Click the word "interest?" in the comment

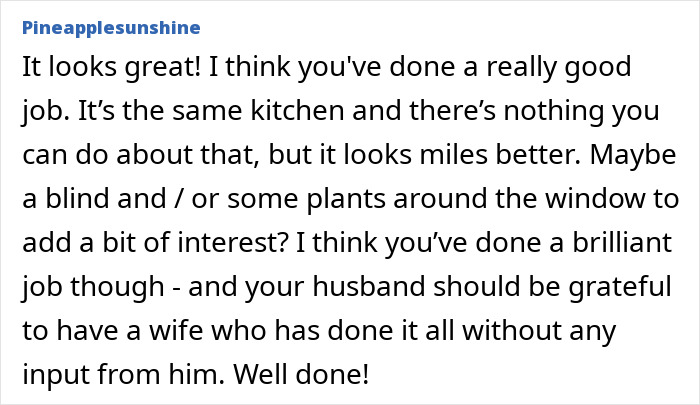[231, 242]
